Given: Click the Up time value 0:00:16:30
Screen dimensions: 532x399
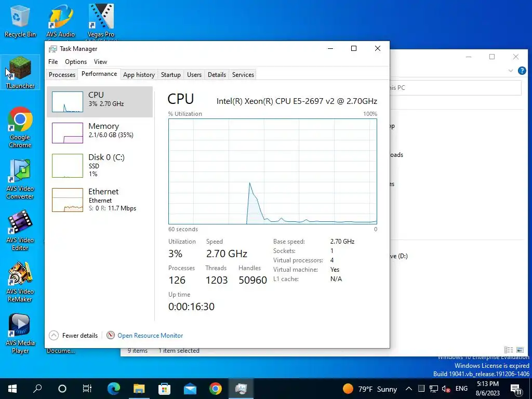Looking at the screenshot, I should (191, 307).
